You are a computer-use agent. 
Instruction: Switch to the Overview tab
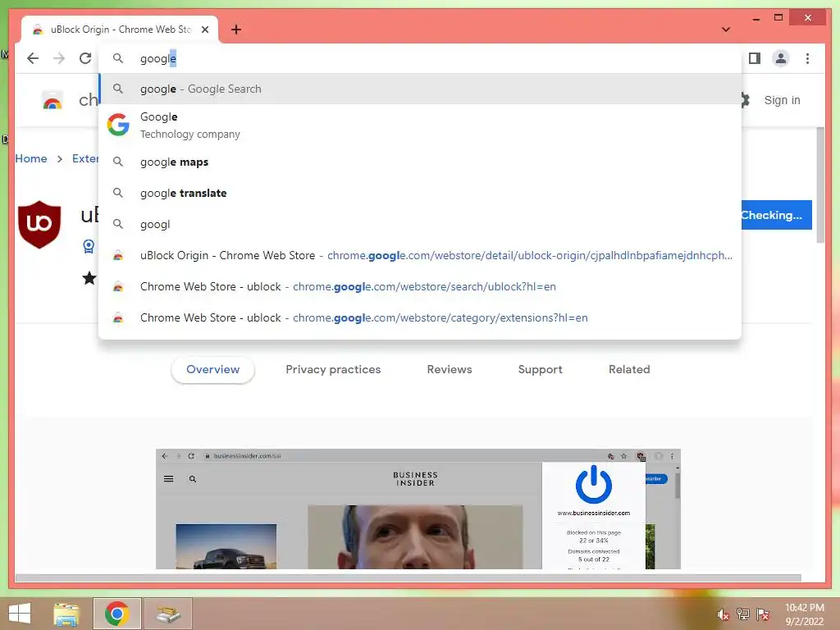point(212,370)
